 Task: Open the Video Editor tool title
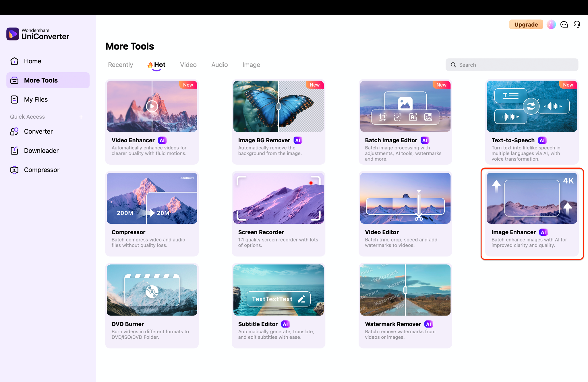[x=382, y=232]
